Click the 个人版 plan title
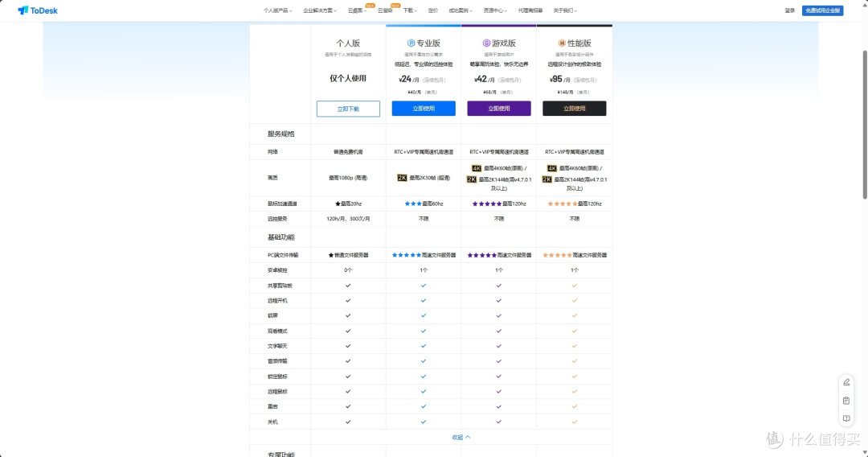 click(348, 43)
